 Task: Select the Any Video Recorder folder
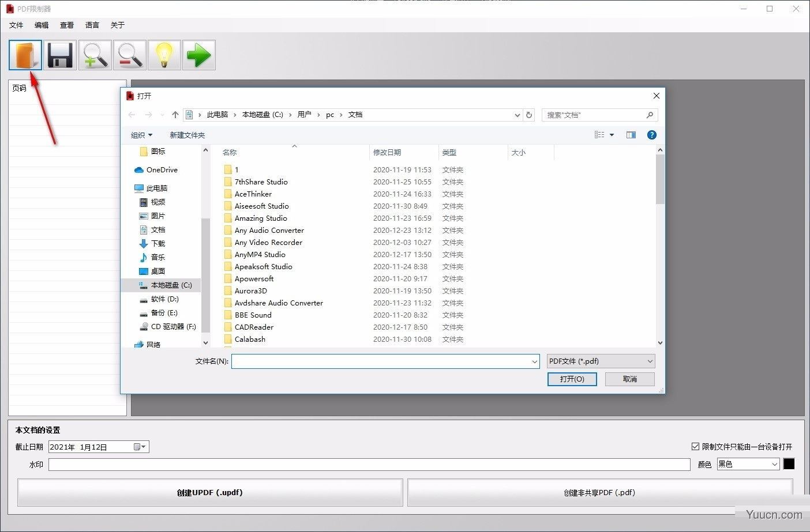268,243
